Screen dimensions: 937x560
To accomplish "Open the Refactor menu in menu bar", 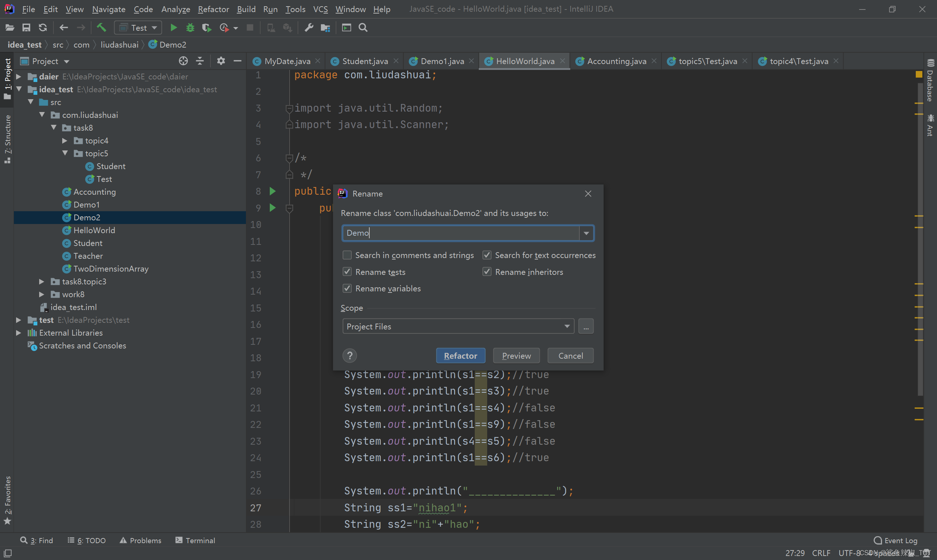I will pos(213,9).
